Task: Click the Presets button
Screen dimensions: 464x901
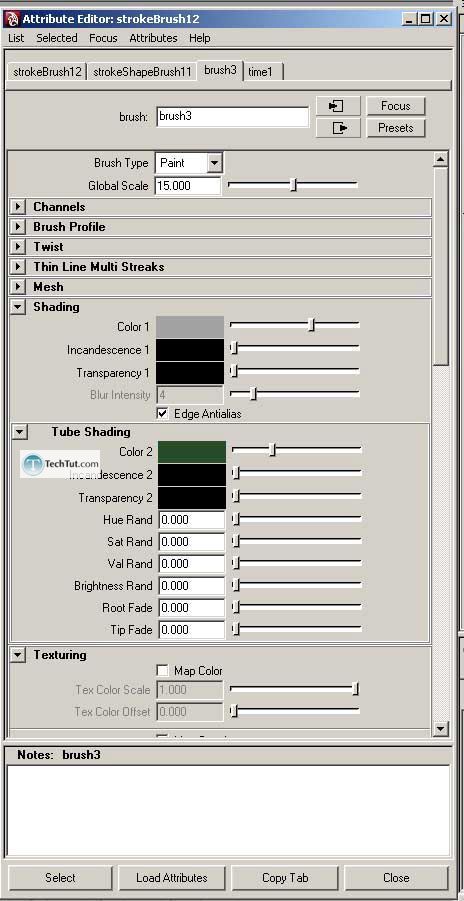Action: (396, 128)
